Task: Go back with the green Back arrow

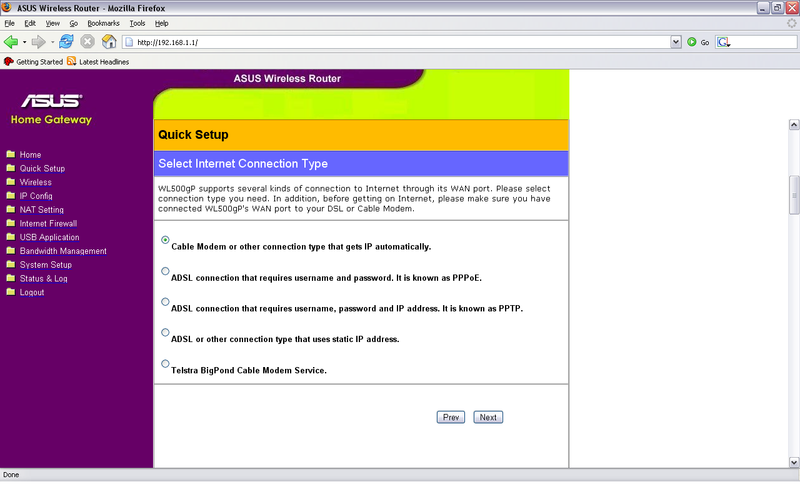Action: (10, 42)
